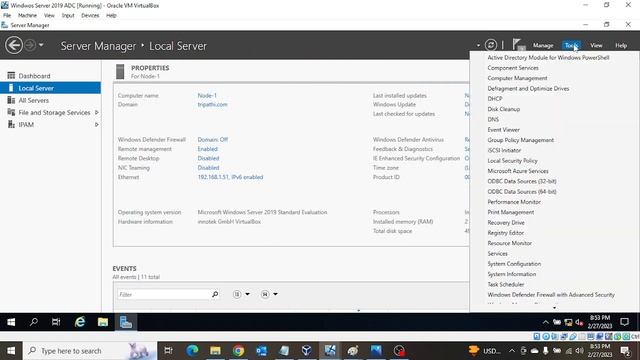Open Performance Monitor

click(x=514, y=202)
